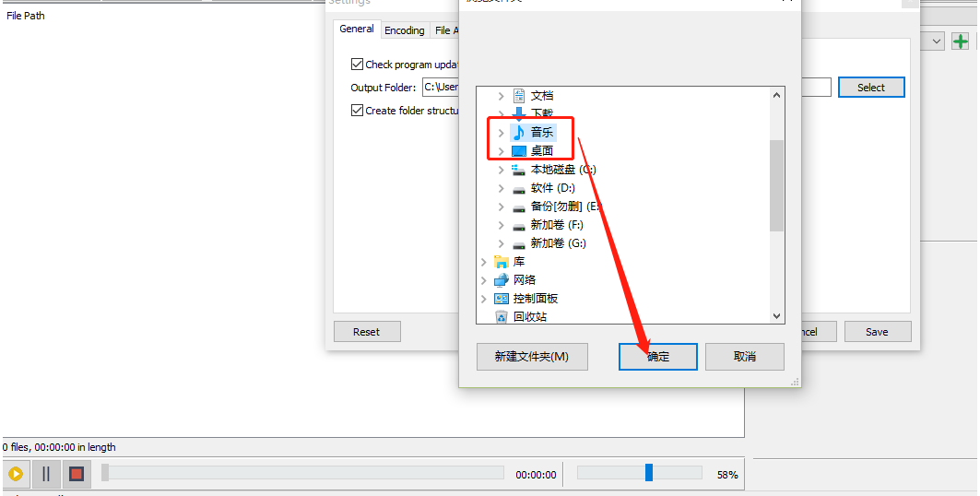Stop playback with the red square

(x=77, y=474)
